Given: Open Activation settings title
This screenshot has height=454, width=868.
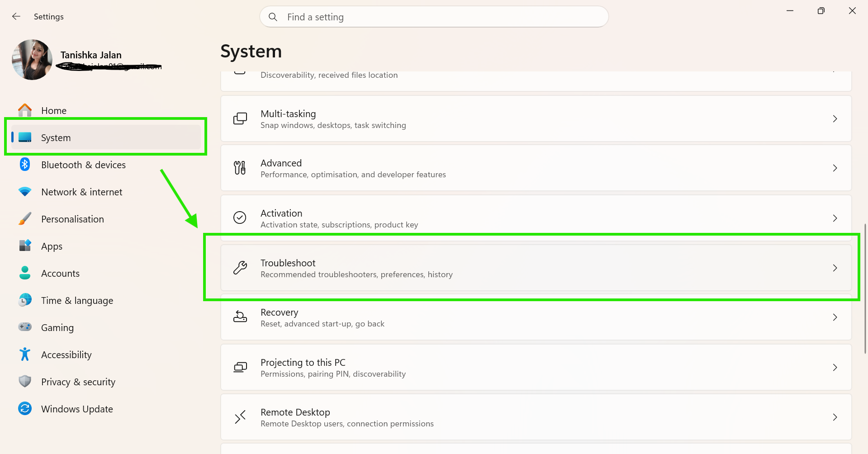Looking at the screenshot, I should pyautogui.click(x=281, y=213).
